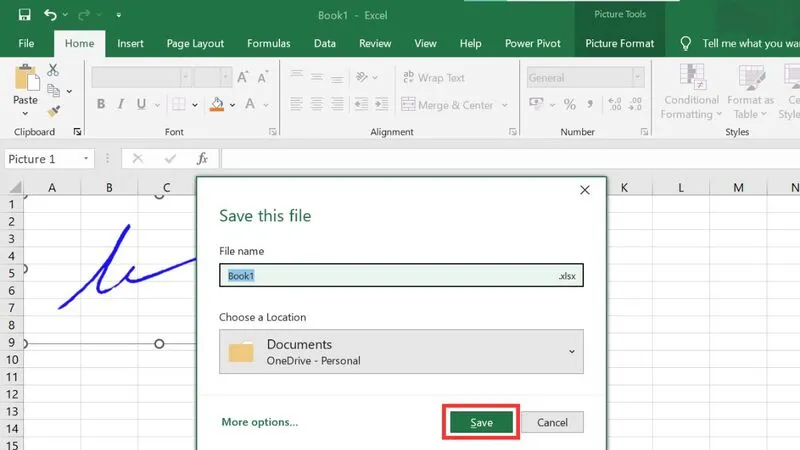The image size is (800, 450).
Task: Click the Insert Function fx icon
Action: point(202,159)
